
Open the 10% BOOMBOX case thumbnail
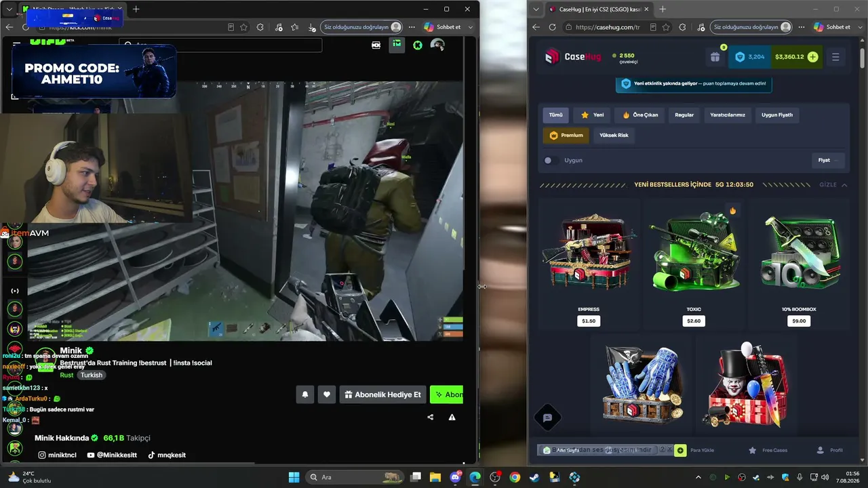799,252
